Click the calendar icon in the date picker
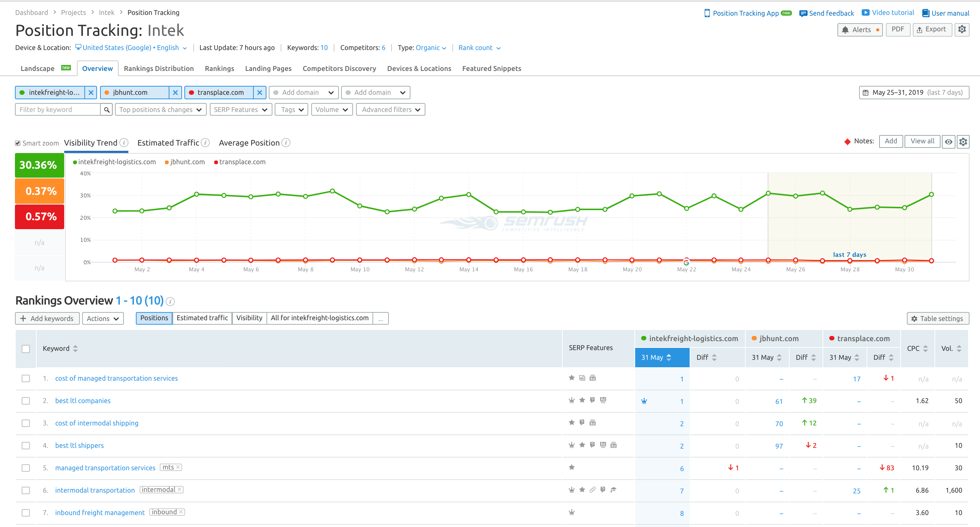Viewport: 980px width, 527px height. pyautogui.click(x=867, y=93)
